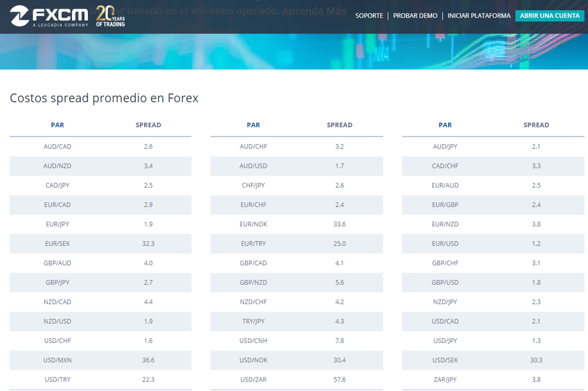The height and width of the screenshot is (391, 588).
Task: Click the PAR header of the middle table
Action: [x=253, y=125]
